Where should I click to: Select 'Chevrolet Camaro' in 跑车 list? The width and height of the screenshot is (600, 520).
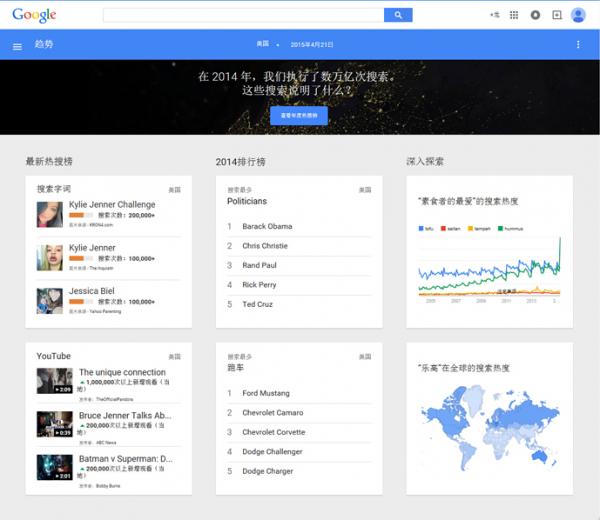tap(272, 412)
